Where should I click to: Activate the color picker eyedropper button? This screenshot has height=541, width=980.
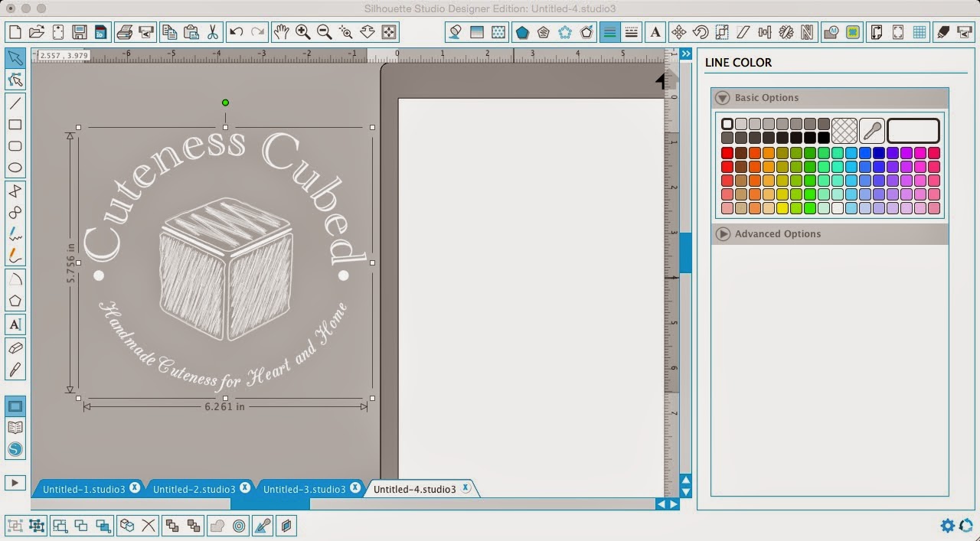pyautogui.click(x=872, y=131)
